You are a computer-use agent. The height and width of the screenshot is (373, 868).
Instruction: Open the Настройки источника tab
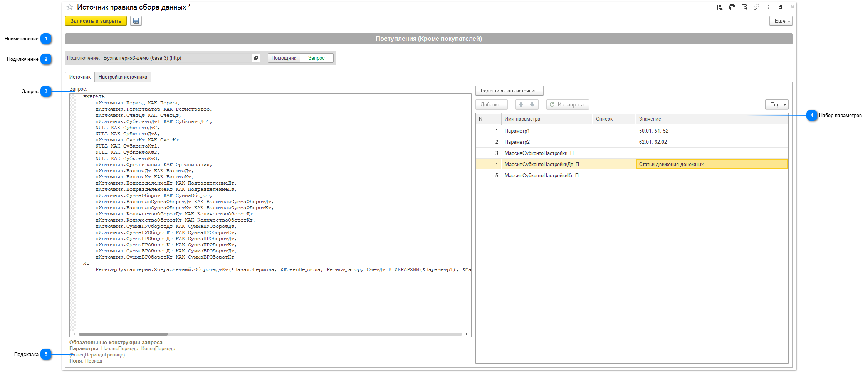pos(123,77)
